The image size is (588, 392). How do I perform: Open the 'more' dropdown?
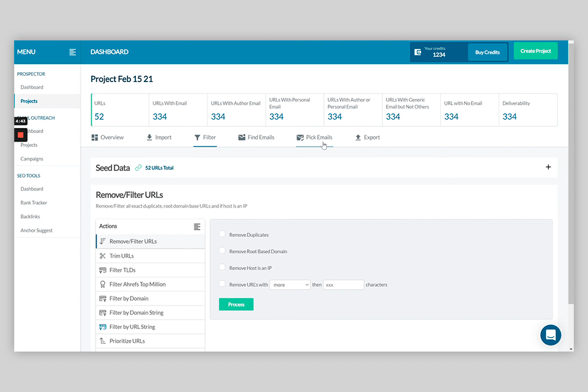click(x=290, y=285)
